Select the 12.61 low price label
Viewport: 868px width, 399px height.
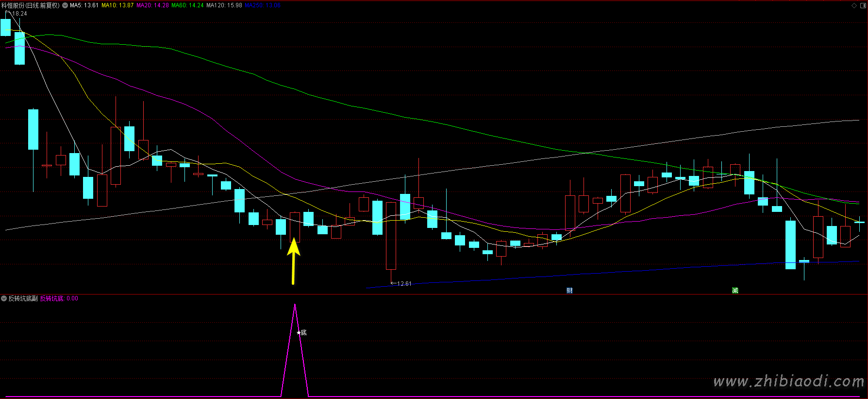pyautogui.click(x=404, y=283)
